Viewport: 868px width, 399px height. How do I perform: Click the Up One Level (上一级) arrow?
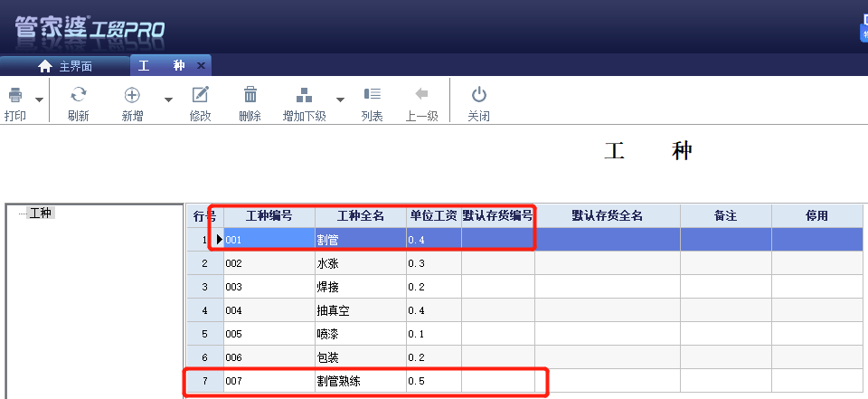tap(421, 95)
